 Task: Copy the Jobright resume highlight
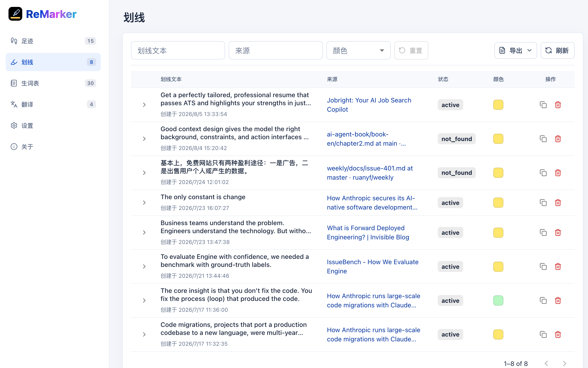(x=543, y=105)
